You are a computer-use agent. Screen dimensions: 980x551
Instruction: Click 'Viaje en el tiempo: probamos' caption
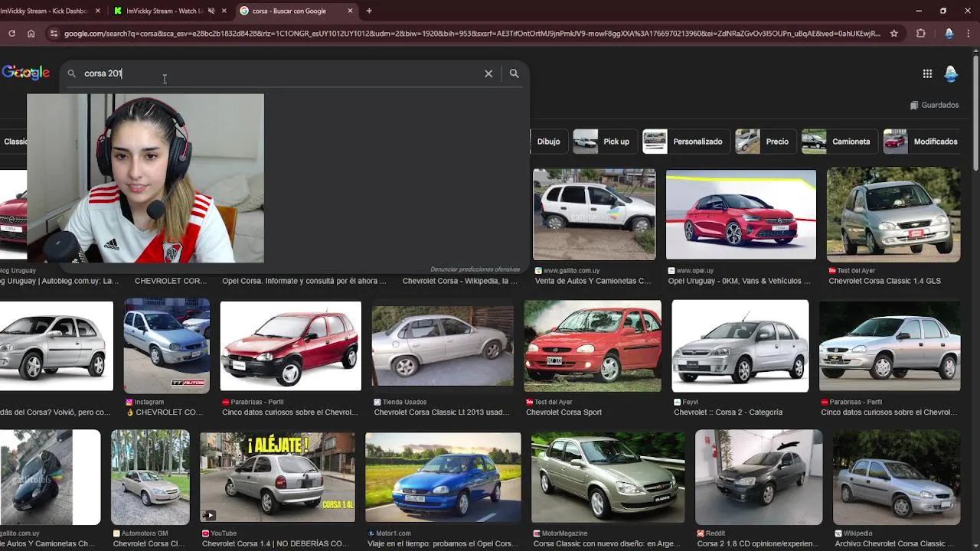point(443,544)
